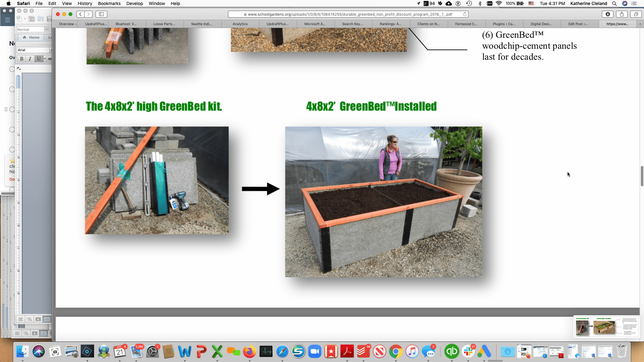644x362 pixels.
Task: Click New Document icon in Word window
Action: [x=19, y=19]
